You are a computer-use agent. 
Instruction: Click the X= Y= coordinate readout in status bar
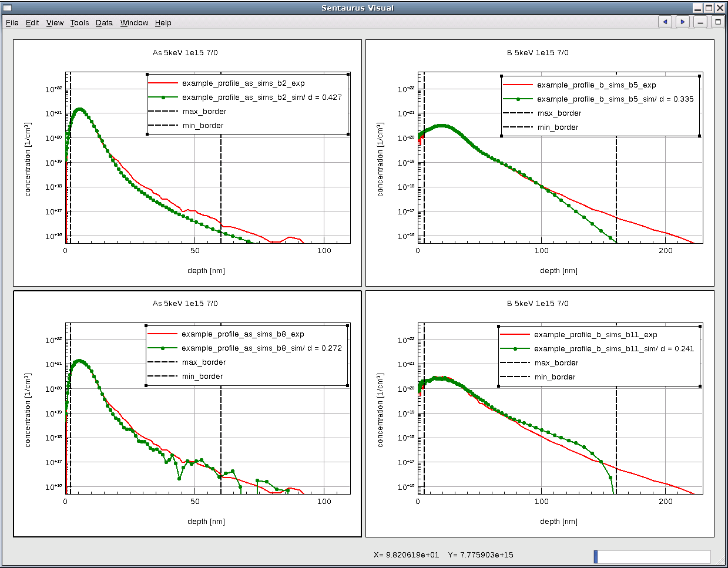pos(443,555)
